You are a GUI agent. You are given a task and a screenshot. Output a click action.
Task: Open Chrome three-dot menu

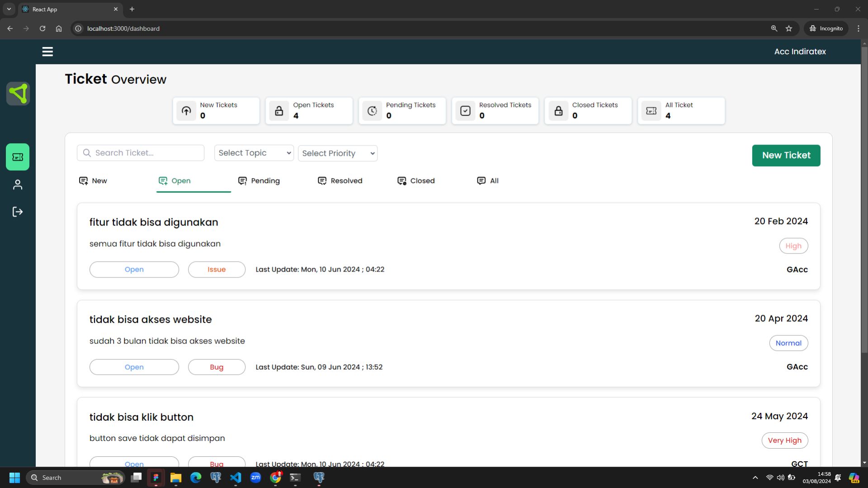[859, 28]
